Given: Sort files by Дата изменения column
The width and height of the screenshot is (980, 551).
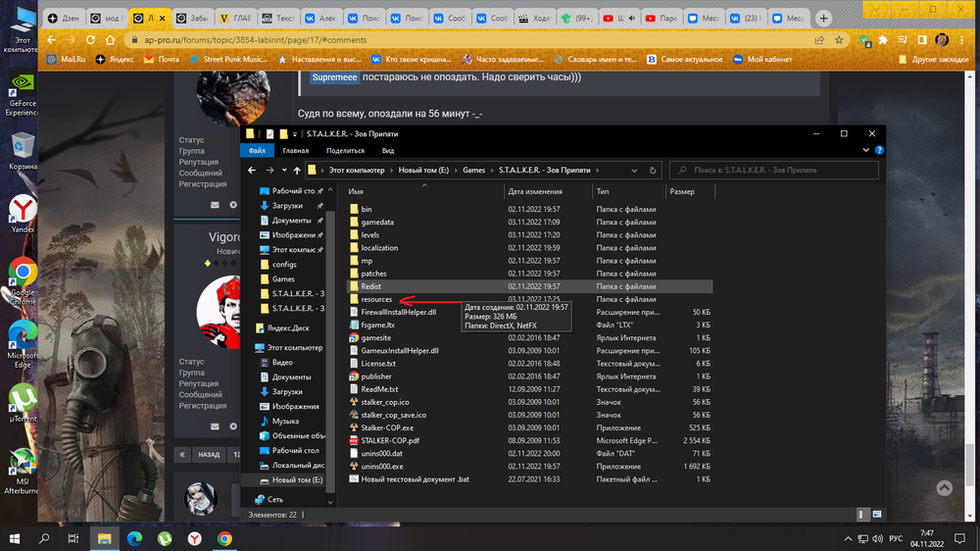Looking at the screenshot, I should click(x=535, y=192).
